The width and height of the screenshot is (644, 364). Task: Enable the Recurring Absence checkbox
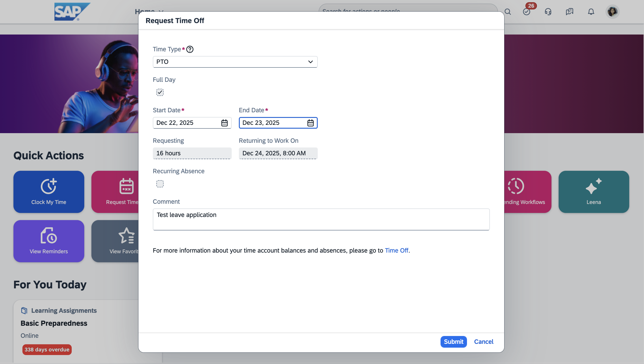pos(160,184)
